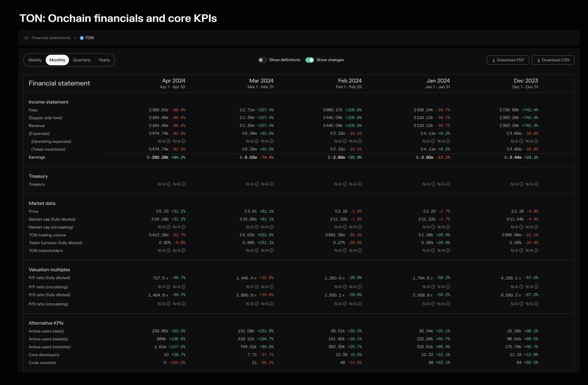The height and width of the screenshot is (385, 588).
Task: Select the Monthly period tab
Action: pos(57,60)
